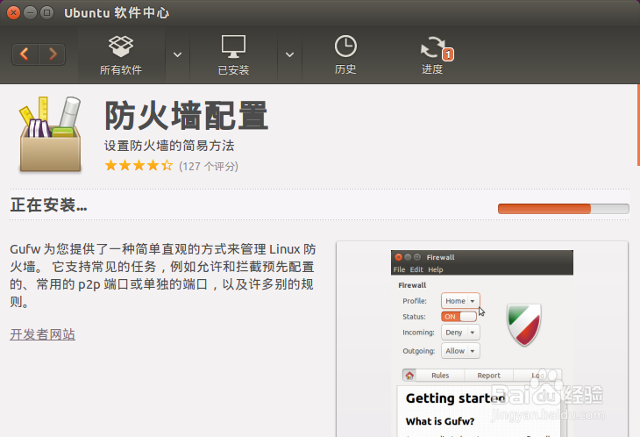Close the Ubuntu 软件中心 window

13,13
